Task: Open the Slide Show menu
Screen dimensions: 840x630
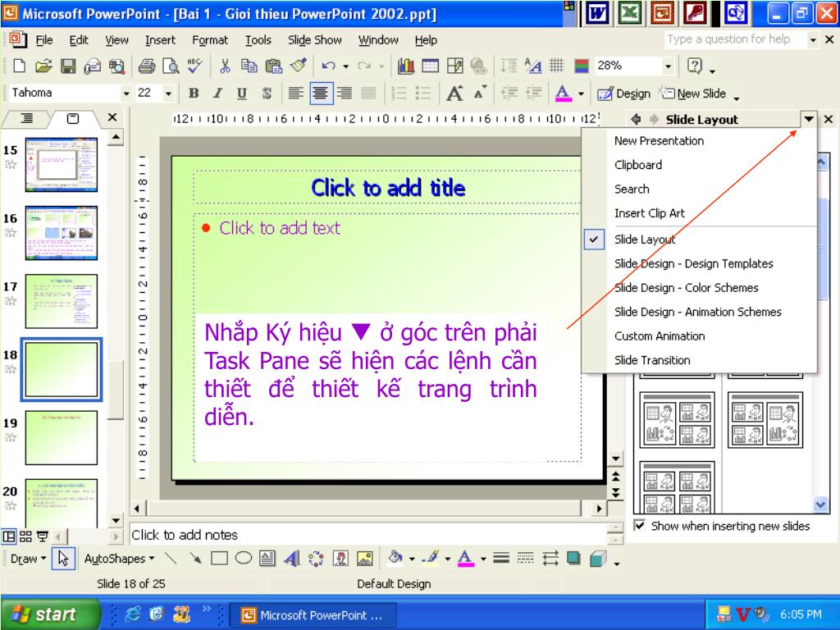Action: pyautogui.click(x=314, y=40)
